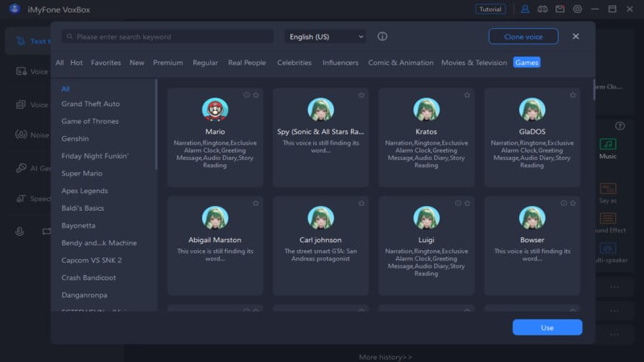Open the Voice clone sidebar icon

pyautogui.click(x=21, y=72)
